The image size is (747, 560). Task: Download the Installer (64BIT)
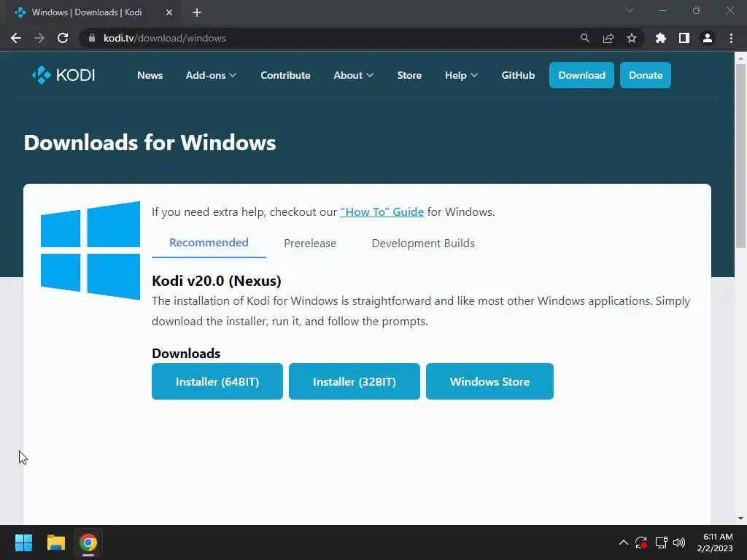pos(217,381)
